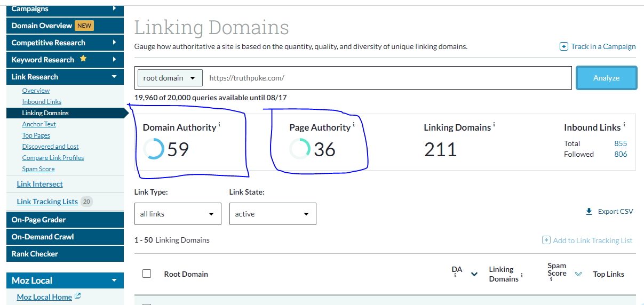The image size is (644, 305).
Task: Click the star icon beside Keyword Research
Action: tap(83, 59)
